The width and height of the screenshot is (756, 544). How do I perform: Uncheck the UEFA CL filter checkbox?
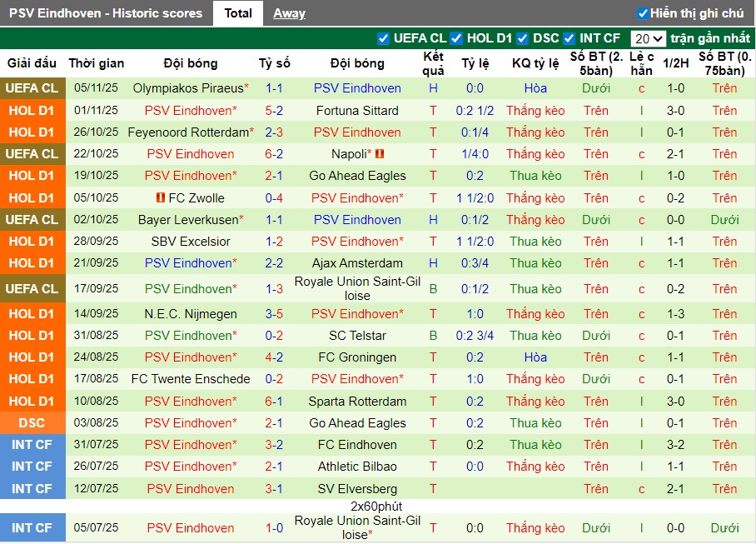pos(383,38)
